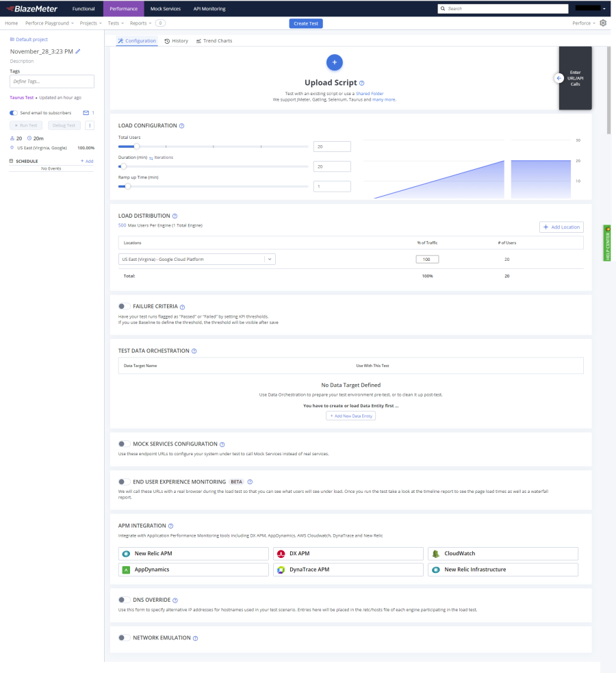Viewport: 616px width, 673px height.
Task: Switch to the Trend Charts tab
Action: pos(216,40)
